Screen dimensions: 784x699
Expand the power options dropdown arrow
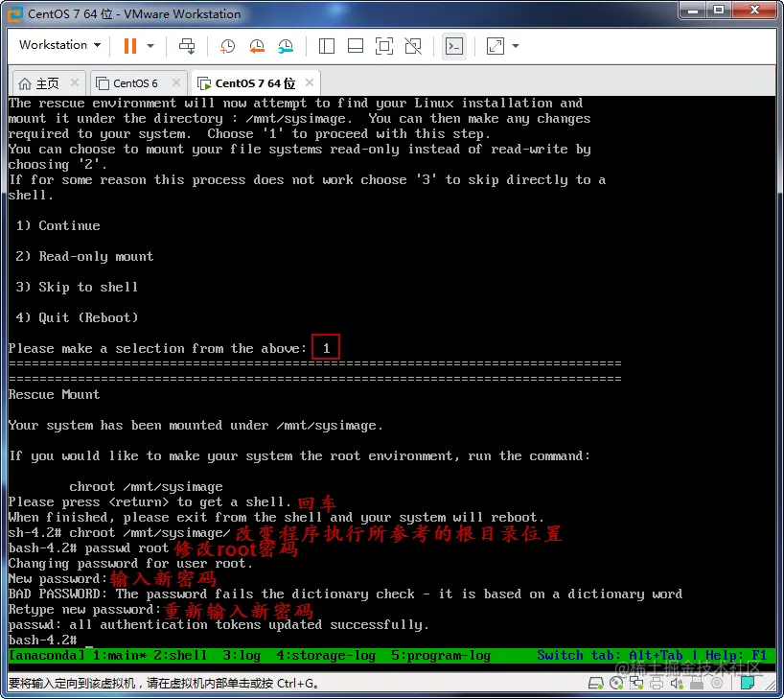click(150, 46)
